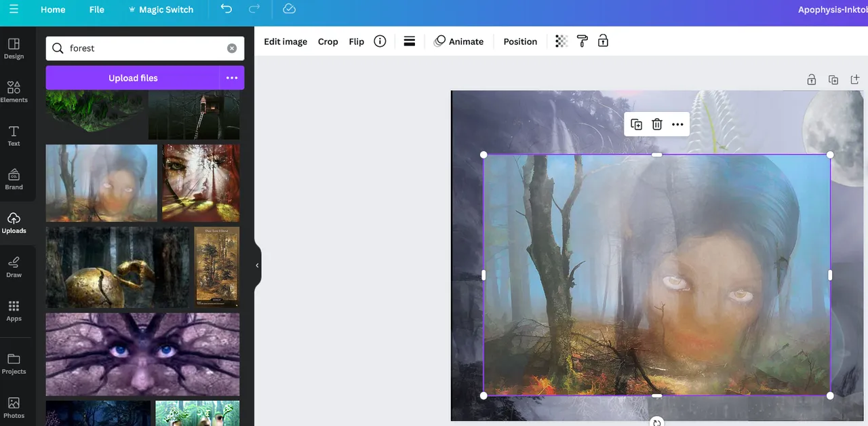868x426 pixels.
Task: Open the line weight border style icon
Action: coord(409,41)
